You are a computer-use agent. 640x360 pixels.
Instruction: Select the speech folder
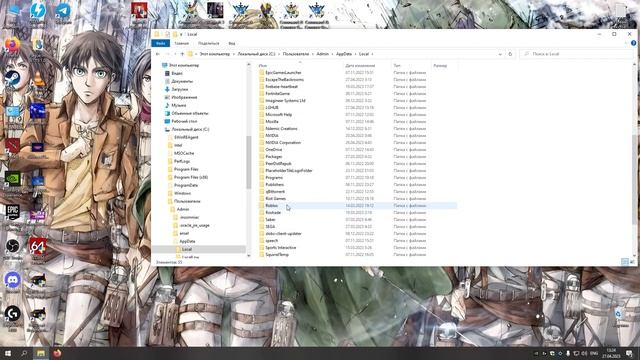tap(271, 240)
